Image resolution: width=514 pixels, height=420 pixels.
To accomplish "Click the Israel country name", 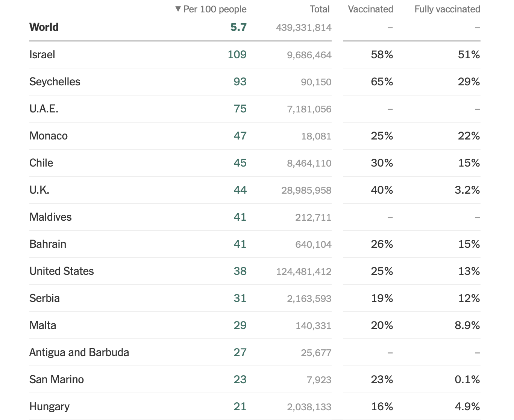I will (x=42, y=55).
